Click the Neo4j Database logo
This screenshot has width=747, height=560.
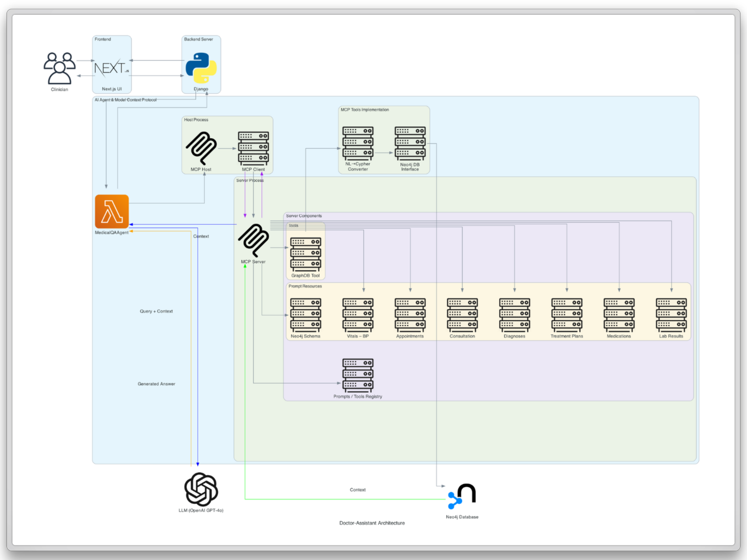click(462, 496)
